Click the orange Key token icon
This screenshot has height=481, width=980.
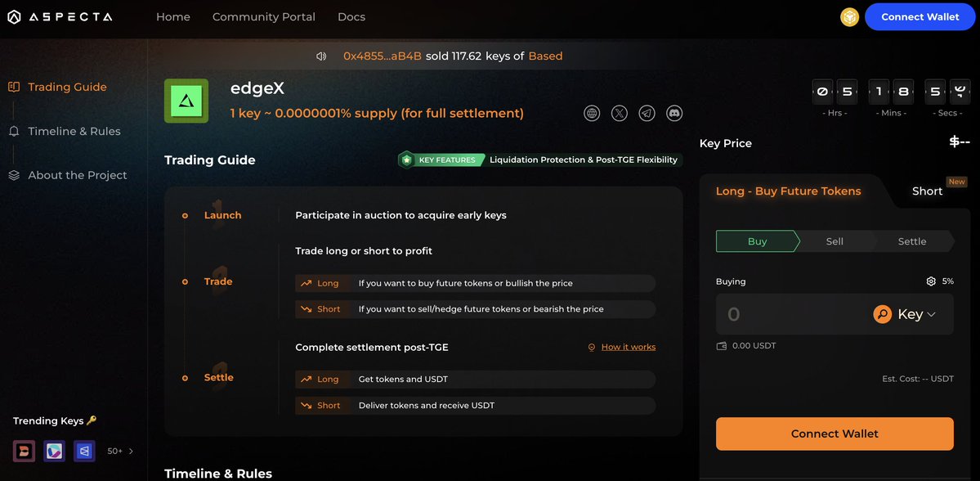pos(883,315)
